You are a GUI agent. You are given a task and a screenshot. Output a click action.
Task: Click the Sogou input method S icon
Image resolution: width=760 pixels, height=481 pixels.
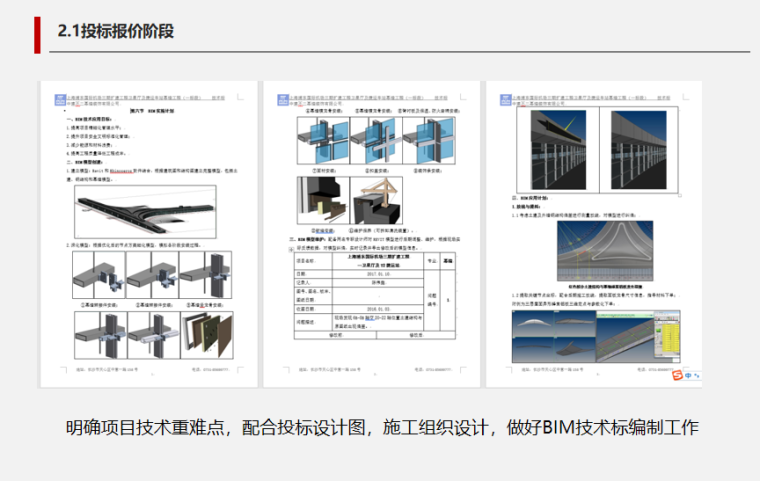(679, 375)
